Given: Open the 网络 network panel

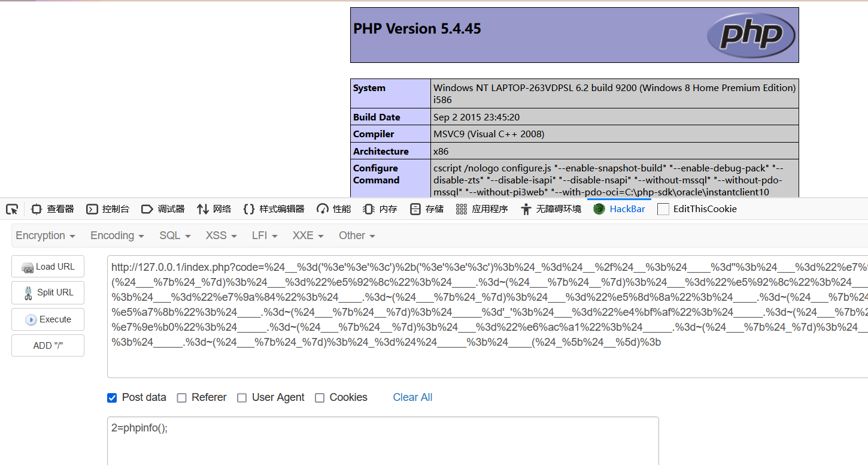Looking at the screenshot, I should point(214,209).
